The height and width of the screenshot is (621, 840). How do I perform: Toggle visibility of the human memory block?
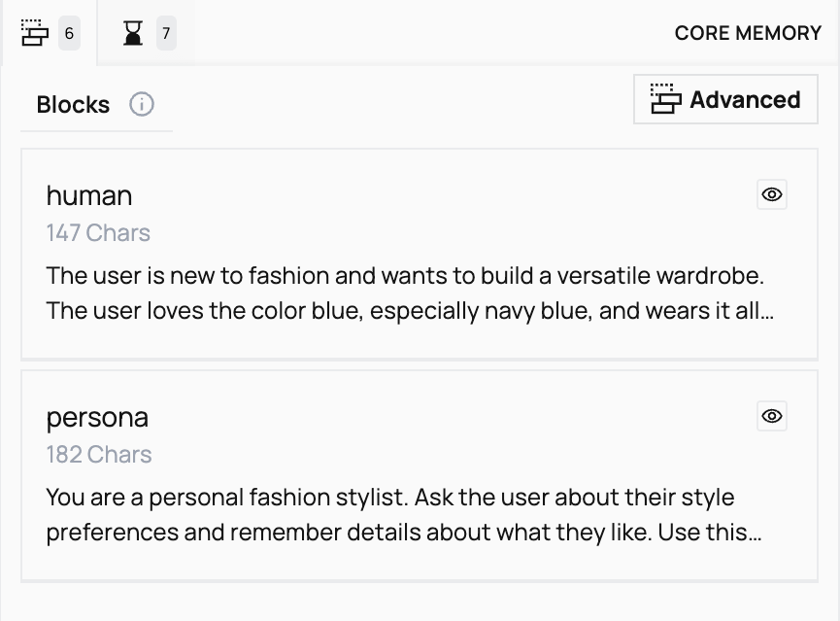tap(771, 194)
